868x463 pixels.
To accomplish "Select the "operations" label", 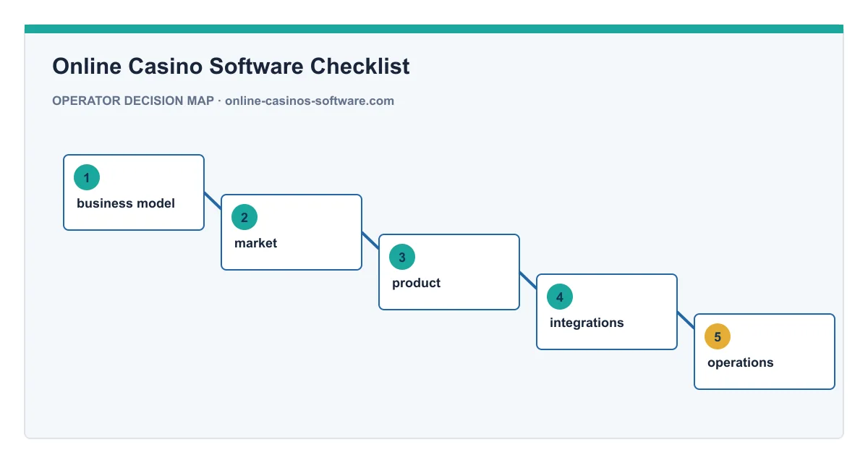I will [740, 362].
